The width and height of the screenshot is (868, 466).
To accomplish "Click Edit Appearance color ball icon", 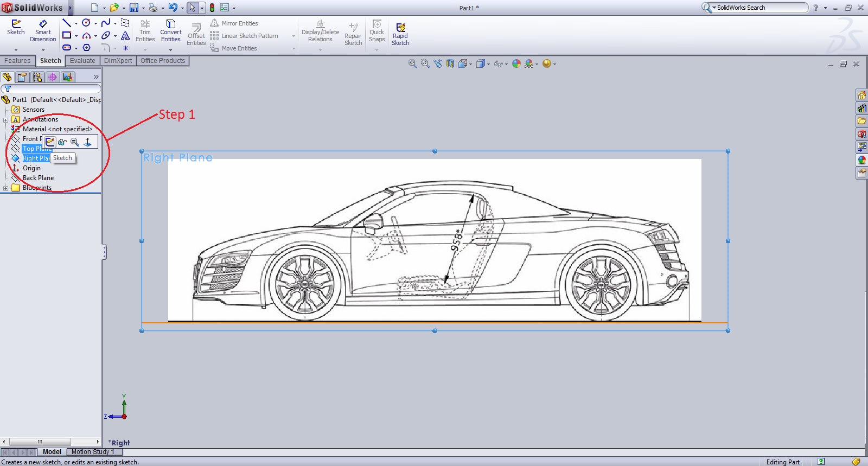I will [x=516, y=63].
